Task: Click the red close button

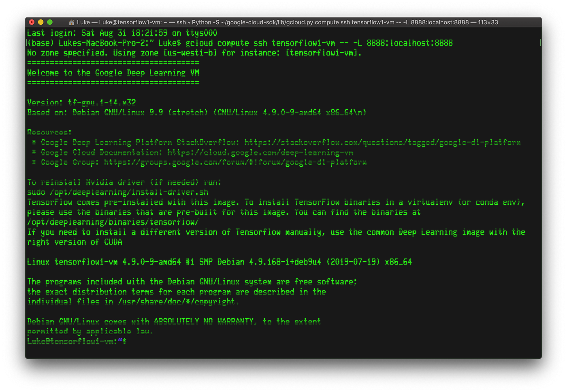Action: pyautogui.click(x=32, y=22)
